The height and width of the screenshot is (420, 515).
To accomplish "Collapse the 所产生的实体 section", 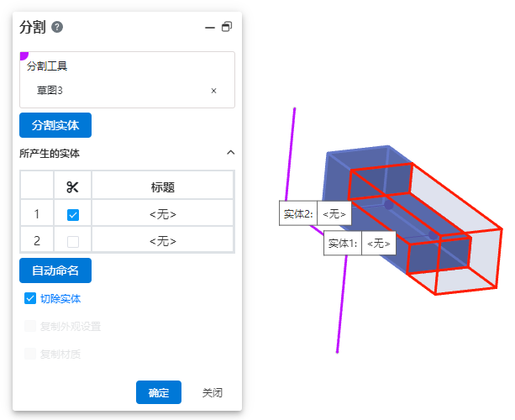I will (x=231, y=153).
